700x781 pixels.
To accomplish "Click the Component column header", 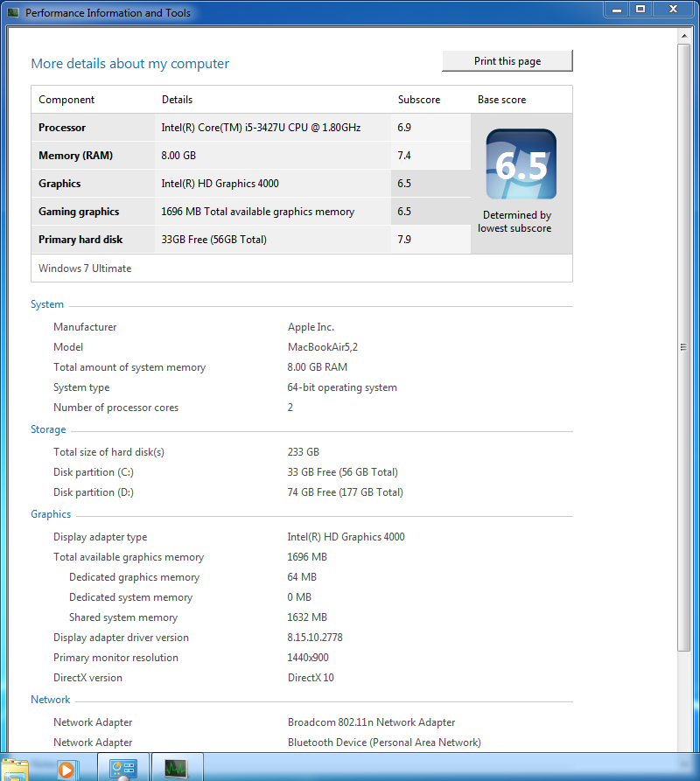I will pyautogui.click(x=66, y=100).
